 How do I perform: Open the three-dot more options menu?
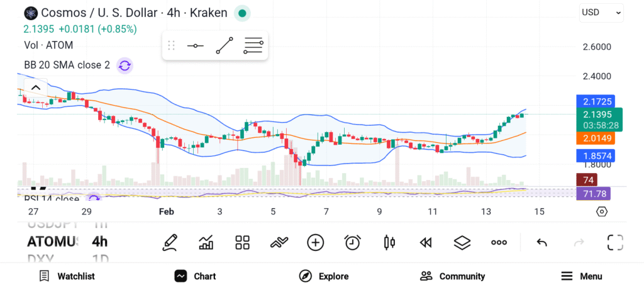pyautogui.click(x=499, y=242)
